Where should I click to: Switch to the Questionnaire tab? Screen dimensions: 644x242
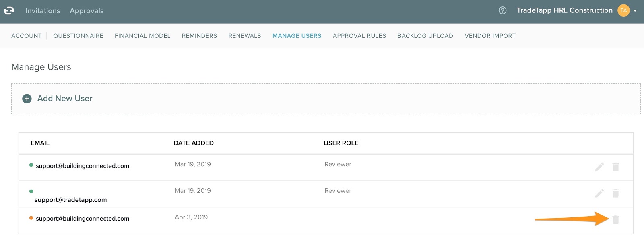tap(78, 36)
